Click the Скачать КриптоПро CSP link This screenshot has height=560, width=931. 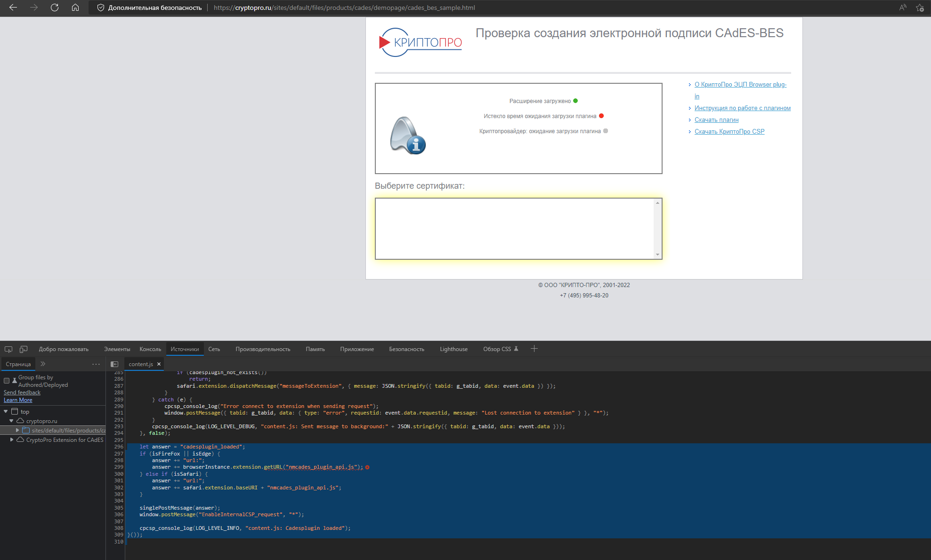729,132
